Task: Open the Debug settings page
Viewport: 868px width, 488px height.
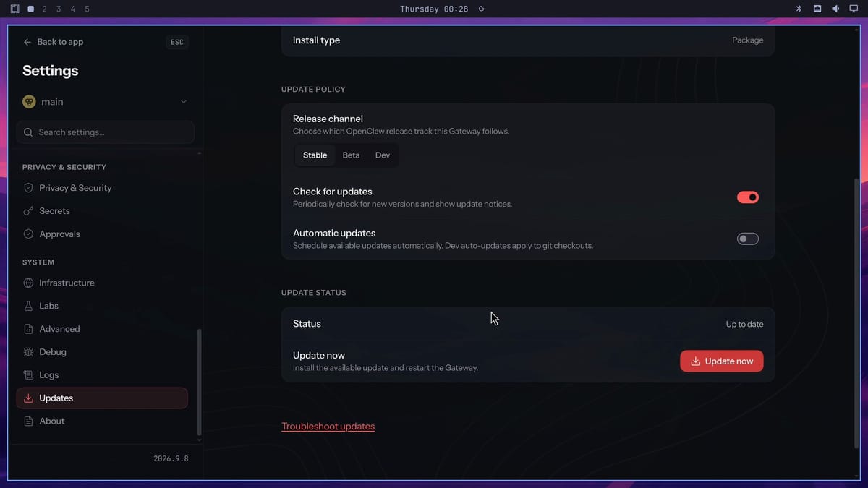Action: point(102,352)
